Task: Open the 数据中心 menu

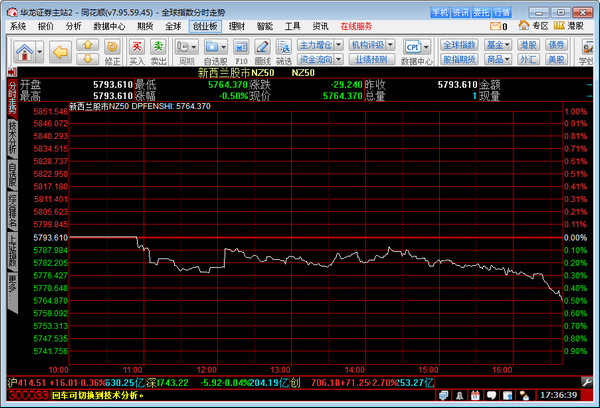Action: 109,26
